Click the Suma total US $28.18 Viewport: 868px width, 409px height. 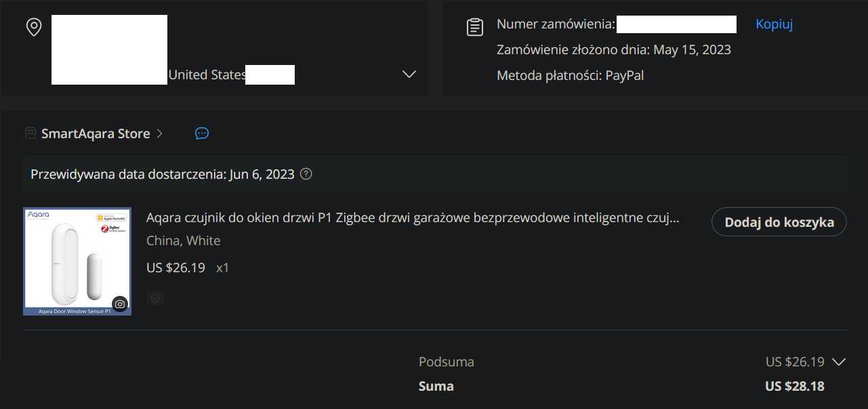pos(795,387)
